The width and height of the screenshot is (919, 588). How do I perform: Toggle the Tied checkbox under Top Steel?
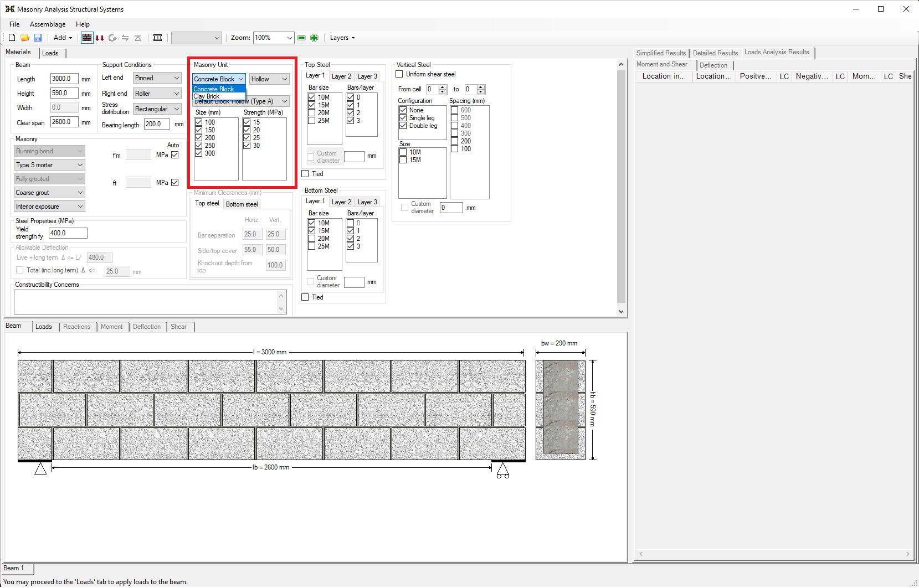tap(305, 174)
